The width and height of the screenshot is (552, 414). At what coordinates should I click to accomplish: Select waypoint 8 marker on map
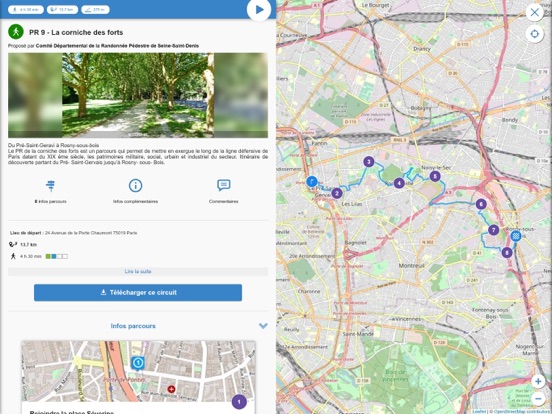[x=507, y=252]
